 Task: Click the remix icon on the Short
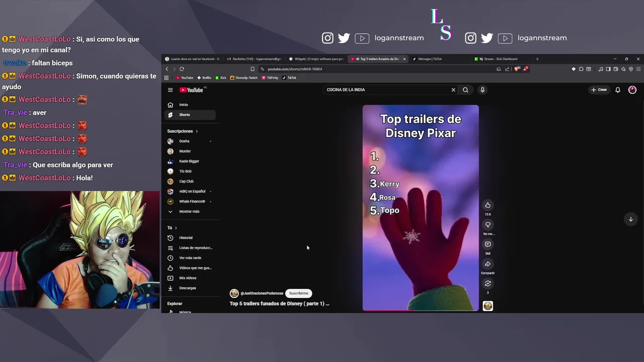point(488,284)
